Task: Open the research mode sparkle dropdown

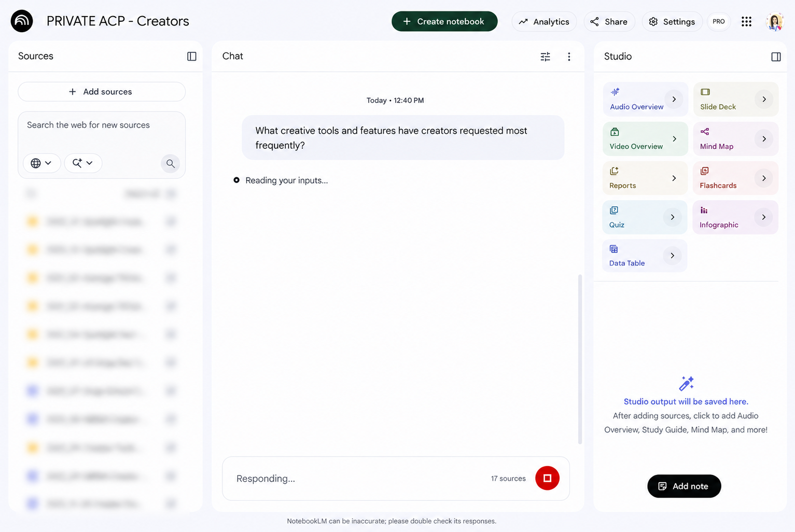Action: tap(83, 163)
